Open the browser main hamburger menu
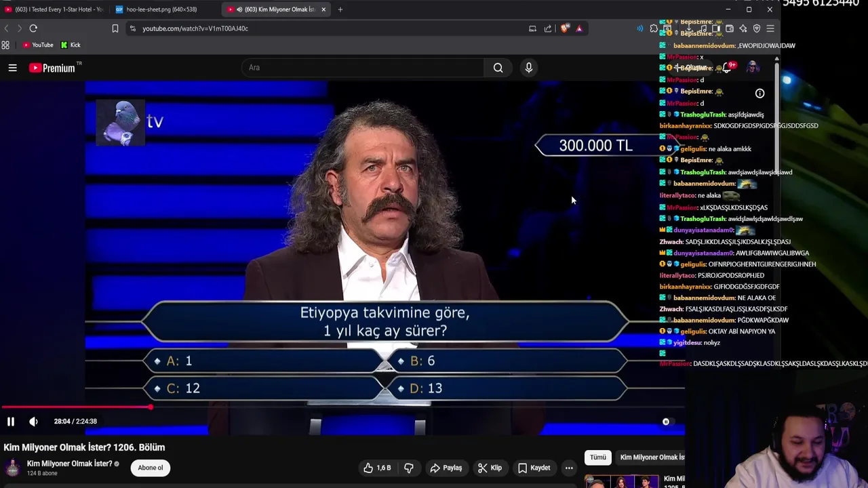868x488 pixels. [770, 28]
